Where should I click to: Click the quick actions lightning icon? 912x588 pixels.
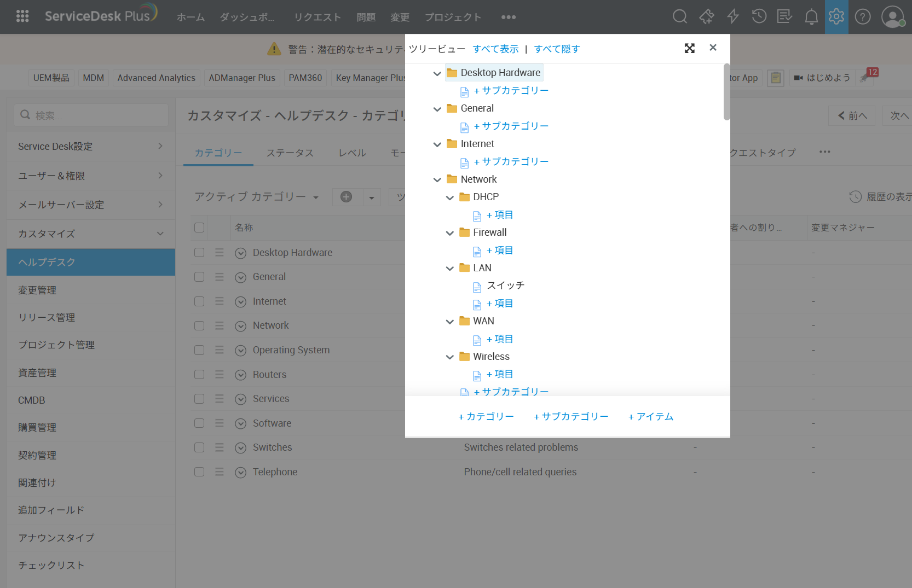732,16
